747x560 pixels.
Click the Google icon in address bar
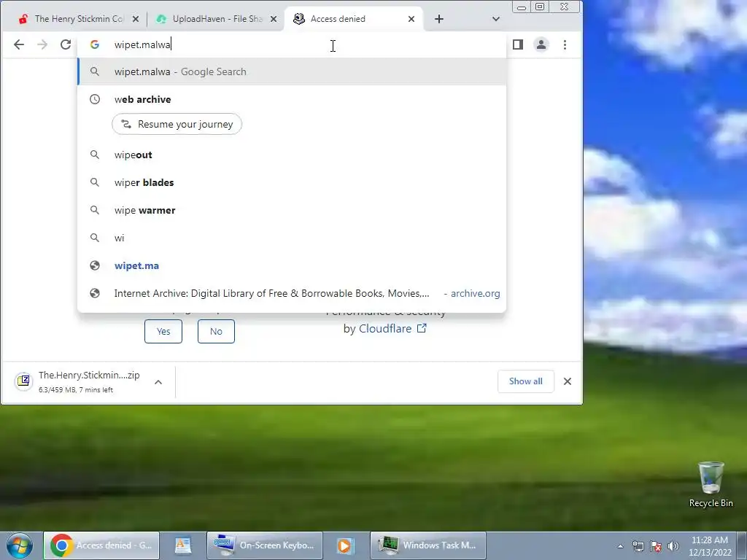(x=95, y=44)
